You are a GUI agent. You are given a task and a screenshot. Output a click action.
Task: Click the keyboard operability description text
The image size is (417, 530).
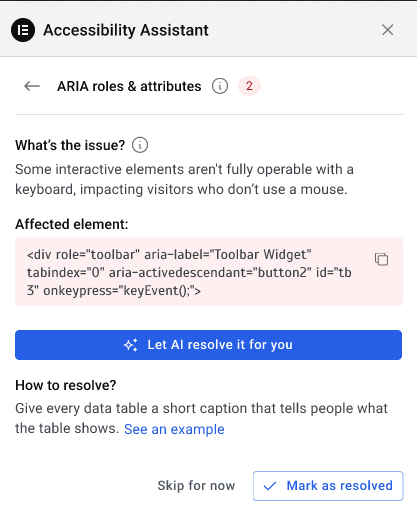(x=184, y=179)
